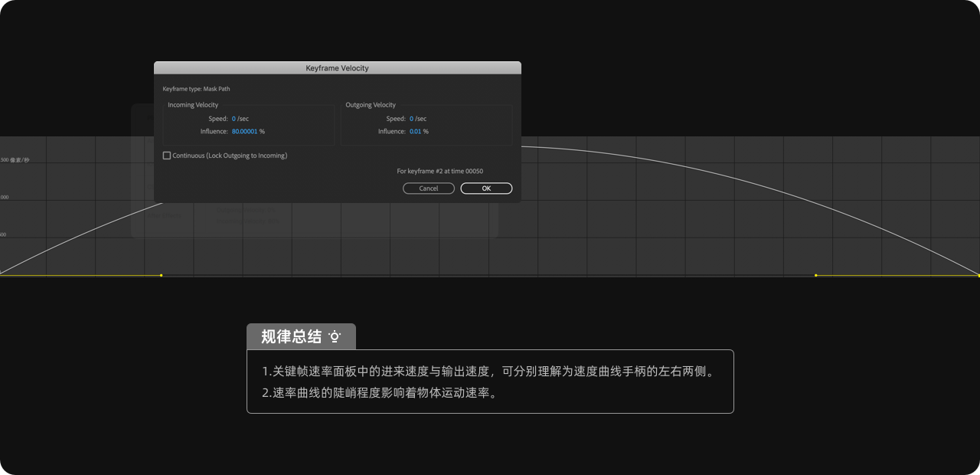
Task: Click the 'Keyframe type: Mask Path' text
Action: [x=196, y=89]
